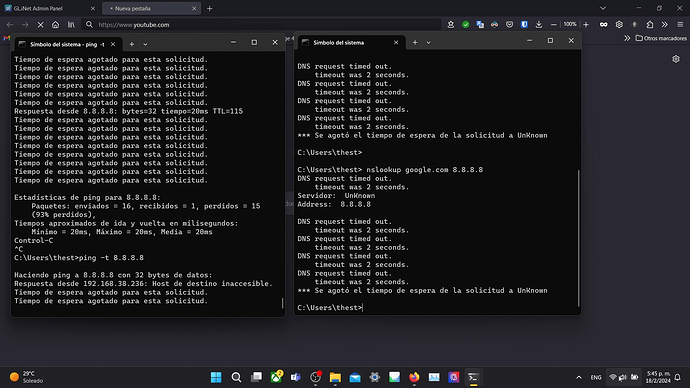This screenshot has width=690, height=388.
Task: Open Firefox application menu hamburger
Action: click(680, 25)
